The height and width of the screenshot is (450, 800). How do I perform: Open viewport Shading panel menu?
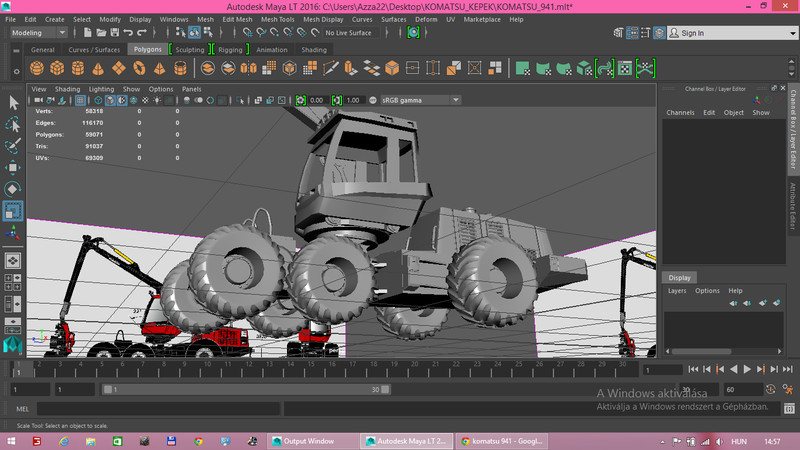[67, 89]
